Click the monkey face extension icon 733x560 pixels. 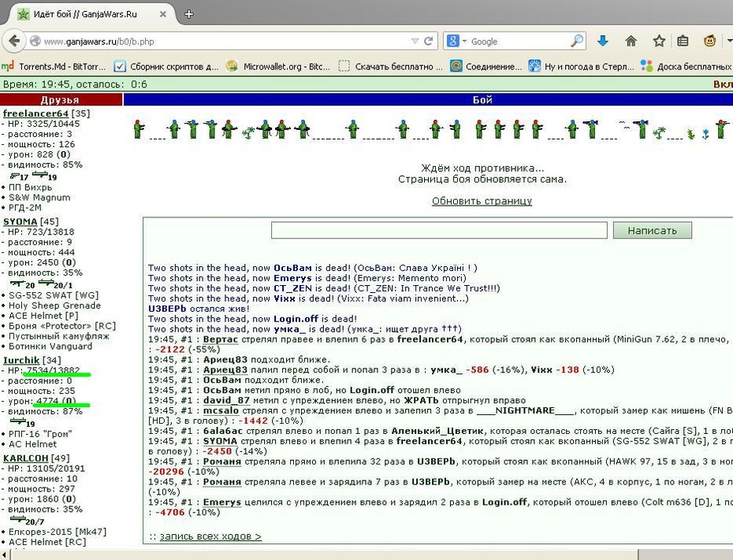709,41
